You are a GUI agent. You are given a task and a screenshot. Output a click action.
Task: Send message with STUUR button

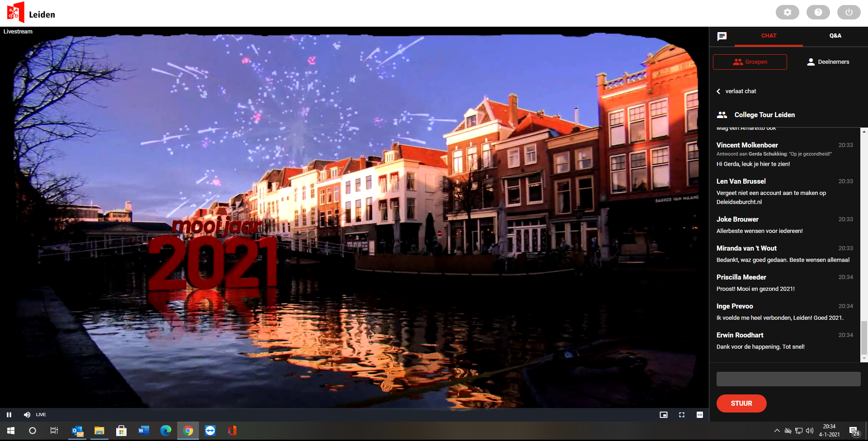pos(741,403)
